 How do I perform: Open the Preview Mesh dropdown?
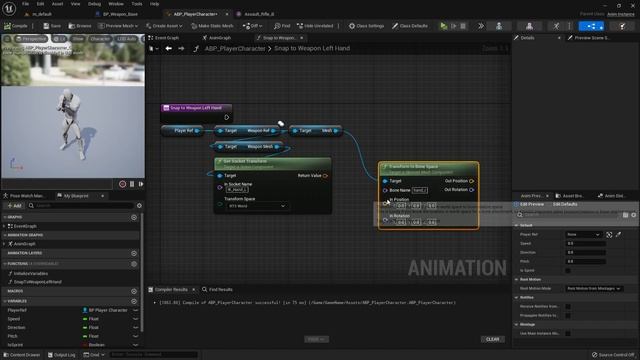(x=118, y=26)
